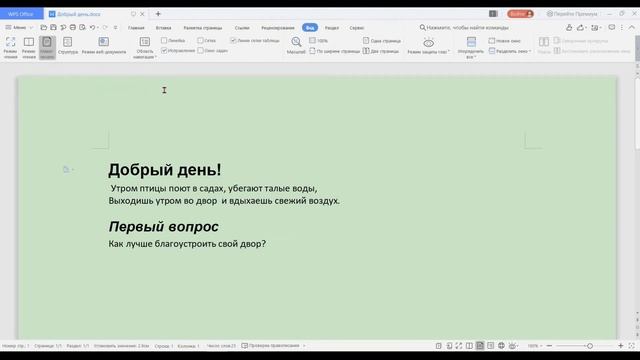Click the Redo arrow icon

pyautogui.click(x=105, y=28)
